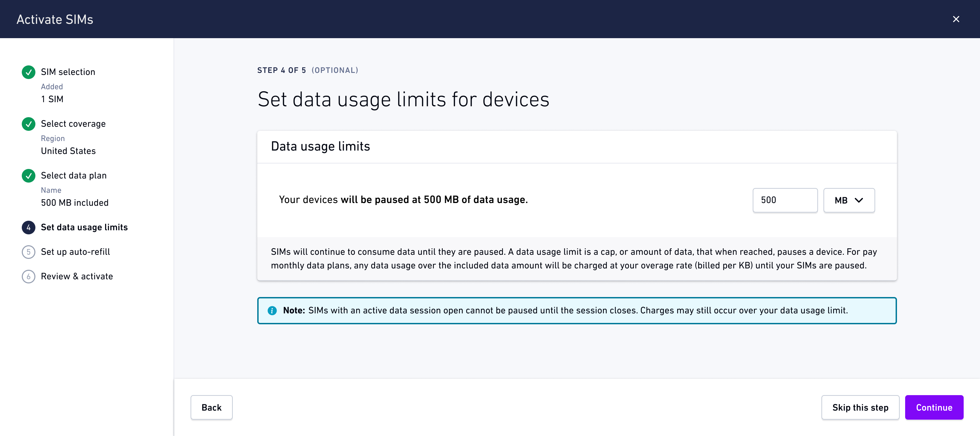Click the step 6 number circle icon
Viewport: 980px width, 436px height.
(29, 277)
